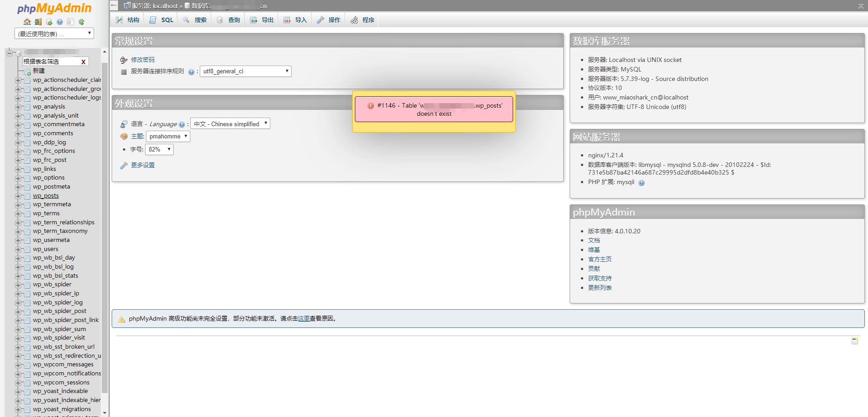Click table icon beside wp_users

[27, 249]
